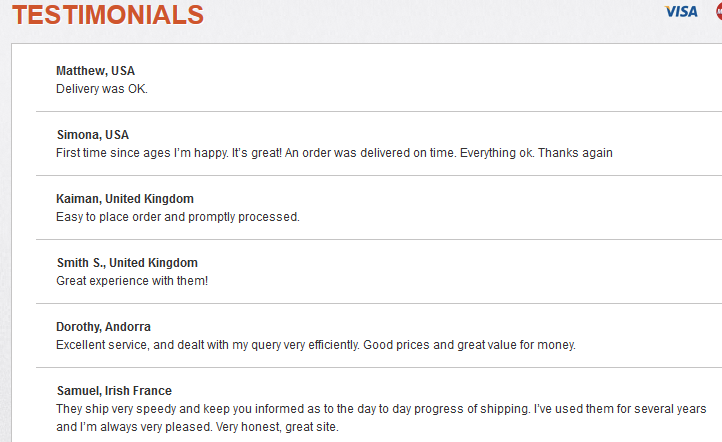The height and width of the screenshot is (442, 722).
Task: Click 'They ship very speedy' review line
Action: click(x=381, y=409)
